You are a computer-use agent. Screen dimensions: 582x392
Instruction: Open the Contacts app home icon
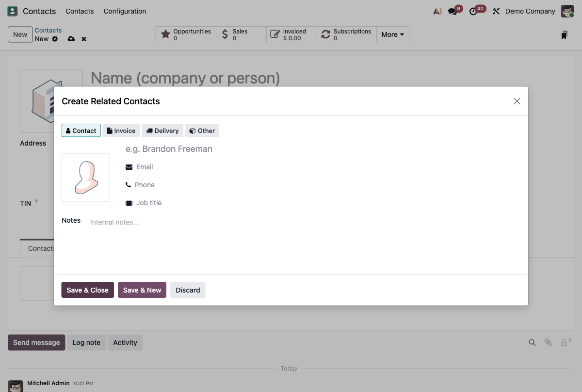pyautogui.click(x=13, y=11)
